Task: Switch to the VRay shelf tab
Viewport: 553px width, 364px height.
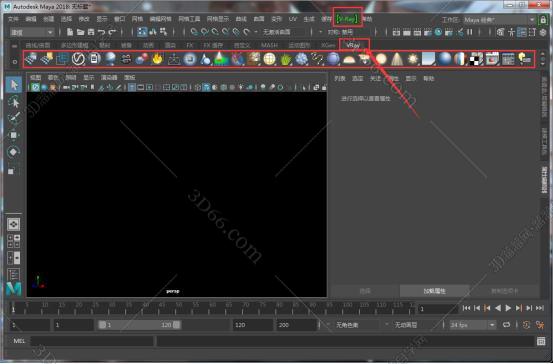Action: pos(353,45)
